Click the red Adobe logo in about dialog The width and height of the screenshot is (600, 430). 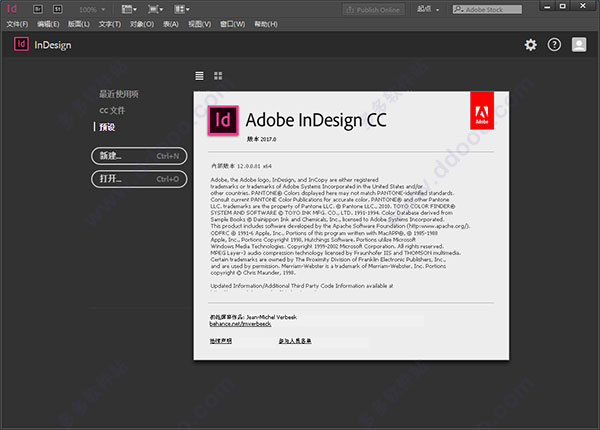click(482, 111)
